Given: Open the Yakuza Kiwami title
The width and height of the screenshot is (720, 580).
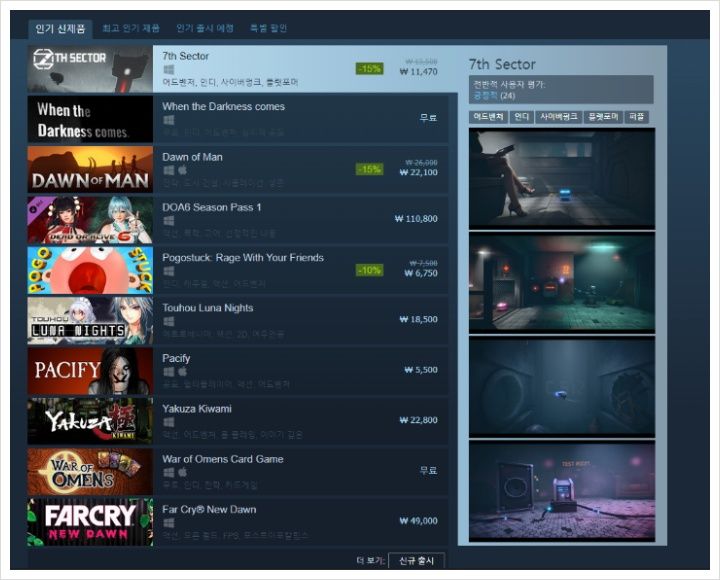Looking at the screenshot, I should 197,409.
